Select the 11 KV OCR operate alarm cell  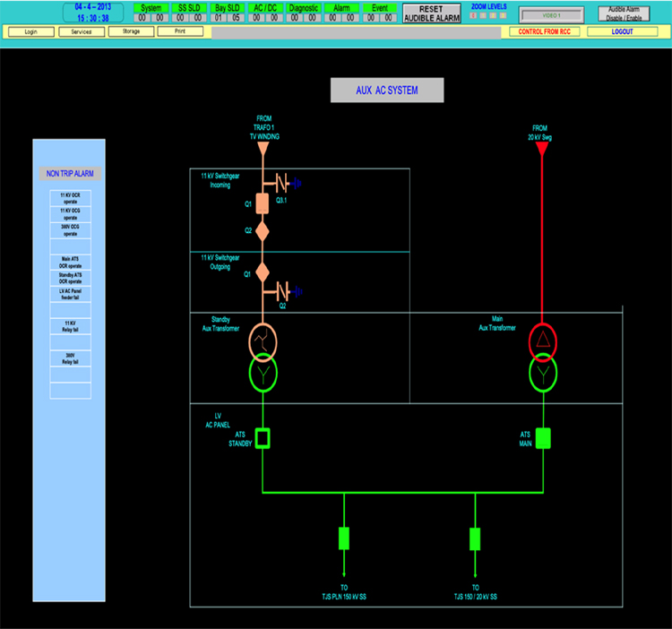pos(69,196)
